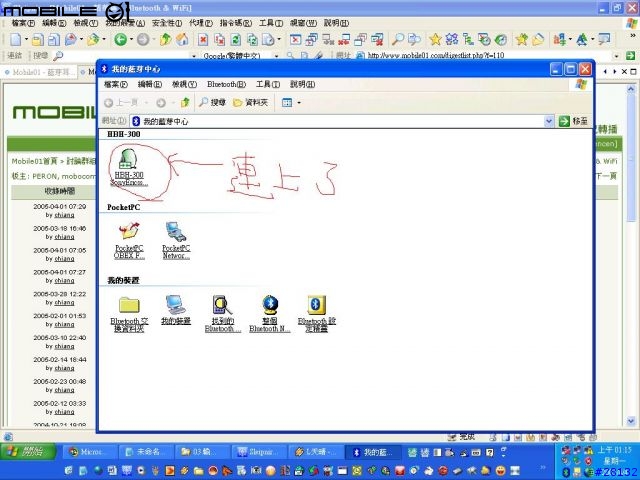The width and height of the screenshot is (640, 480).
Task: Open the Google(繁體中文) search engine dropdown
Action: [x=276, y=56]
